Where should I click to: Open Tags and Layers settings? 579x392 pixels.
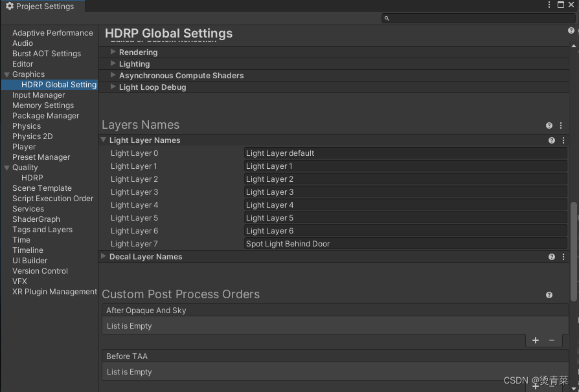tap(42, 229)
